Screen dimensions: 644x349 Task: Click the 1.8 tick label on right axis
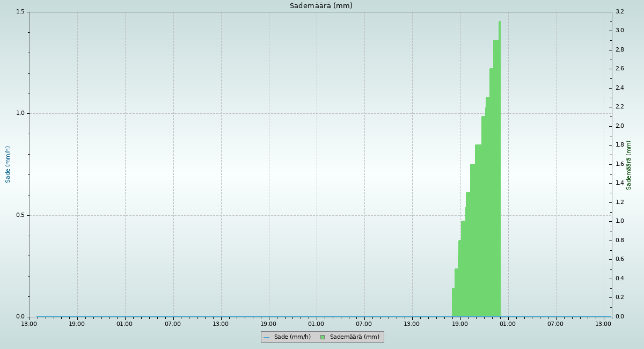[619, 145]
